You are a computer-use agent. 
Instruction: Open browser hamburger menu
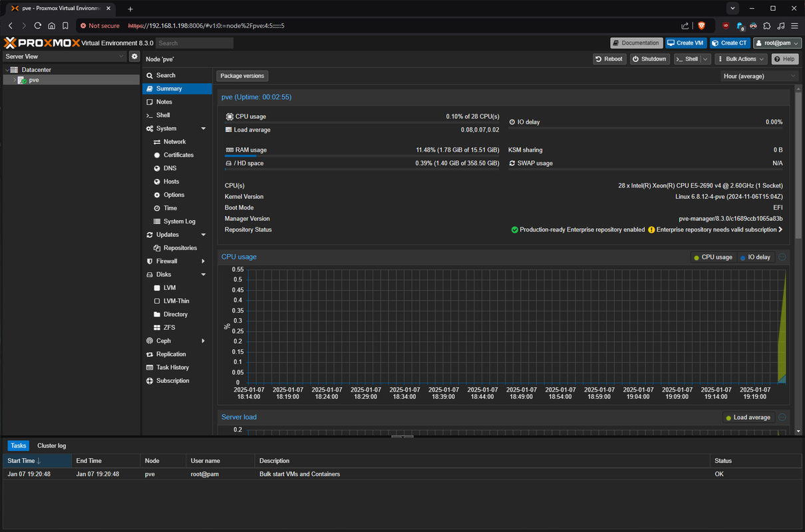pos(794,25)
